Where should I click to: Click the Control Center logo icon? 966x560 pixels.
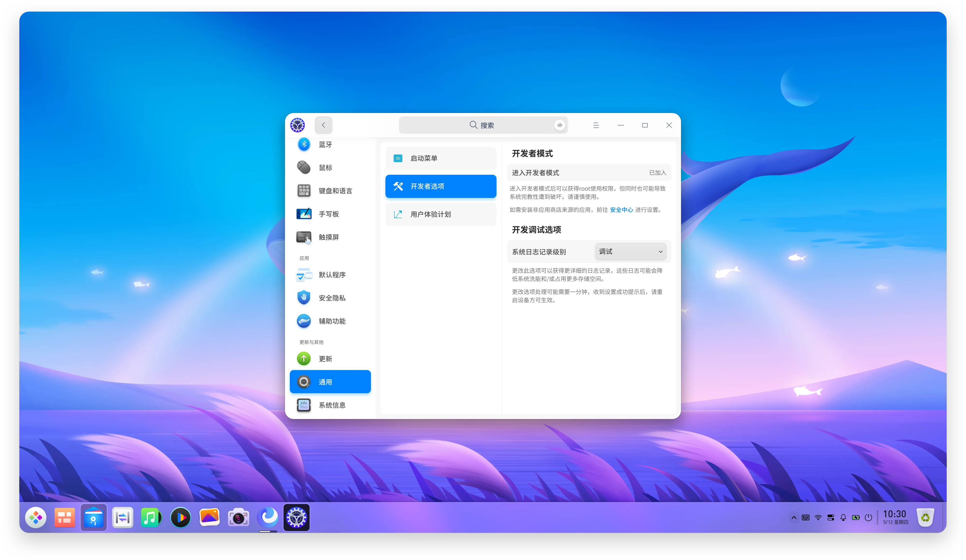click(x=298, y=125)
